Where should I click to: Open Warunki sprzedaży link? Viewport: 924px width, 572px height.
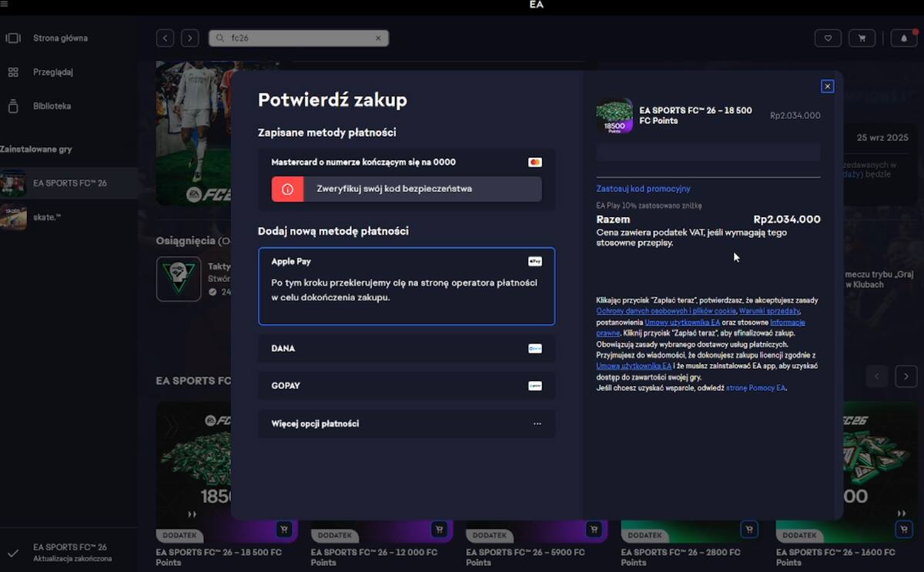769,311
